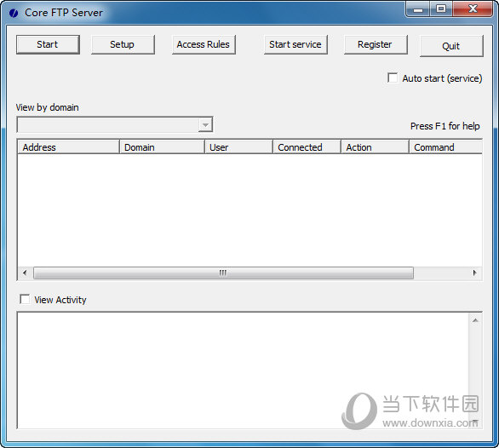The image size is (499, 448).
Task: Click the Command column header
Action: (446, 147)
